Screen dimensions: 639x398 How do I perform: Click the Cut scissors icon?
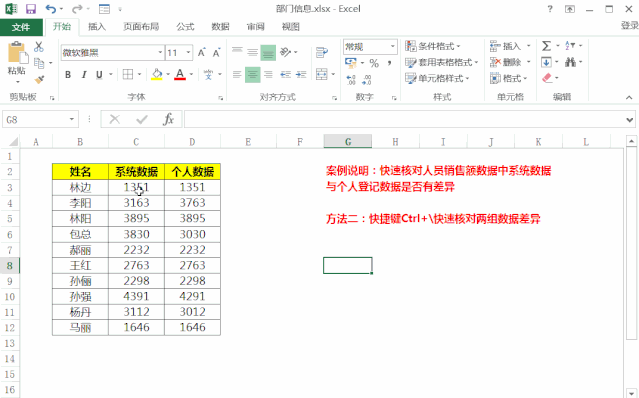coord(39,47)
